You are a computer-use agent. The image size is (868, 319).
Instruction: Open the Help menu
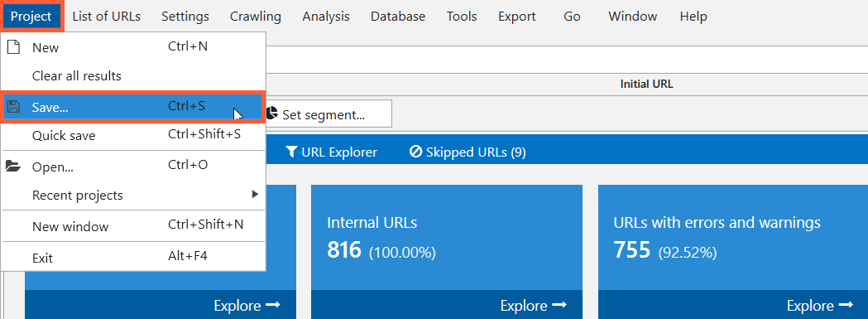(693, 17)
